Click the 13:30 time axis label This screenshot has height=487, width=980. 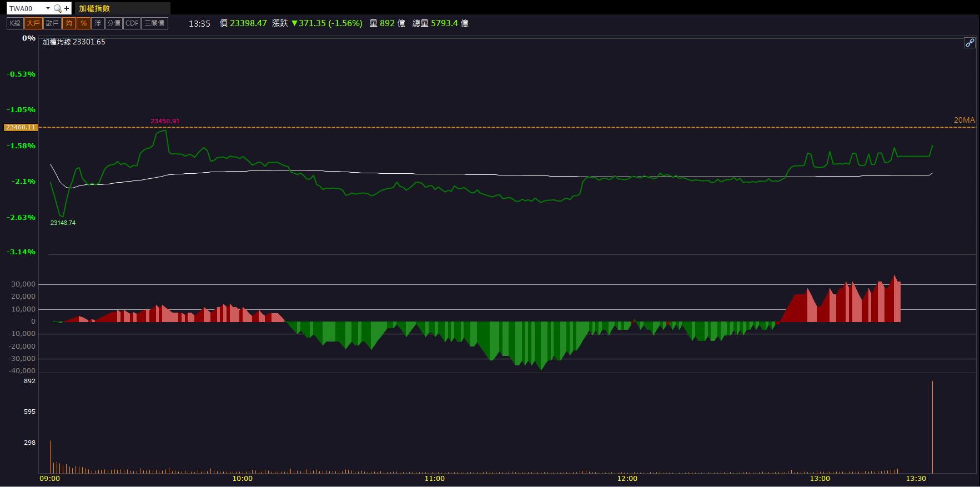[916, 479]
